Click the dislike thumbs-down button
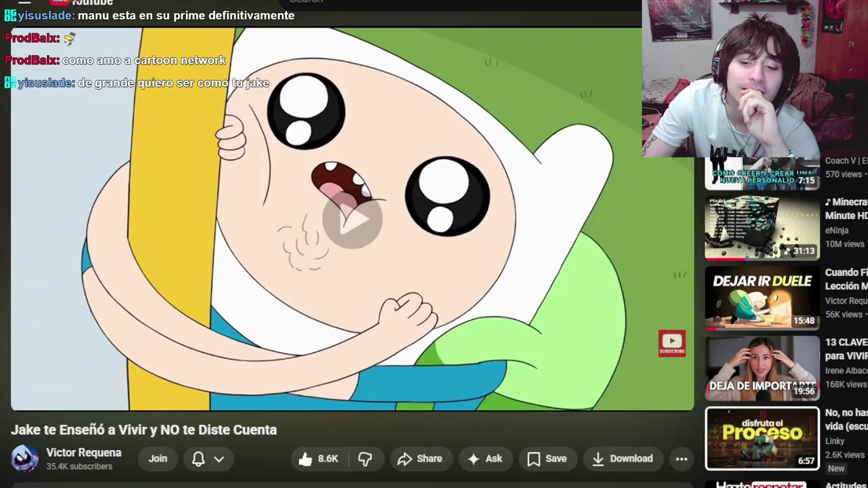Screen dimensions: 868x488 pos(365,459)
